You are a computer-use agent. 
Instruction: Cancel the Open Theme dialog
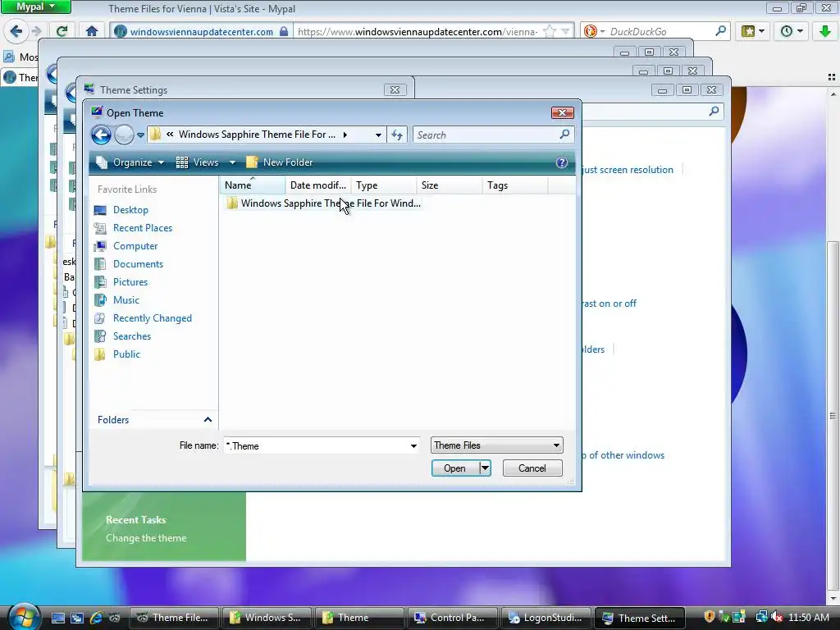532,468
